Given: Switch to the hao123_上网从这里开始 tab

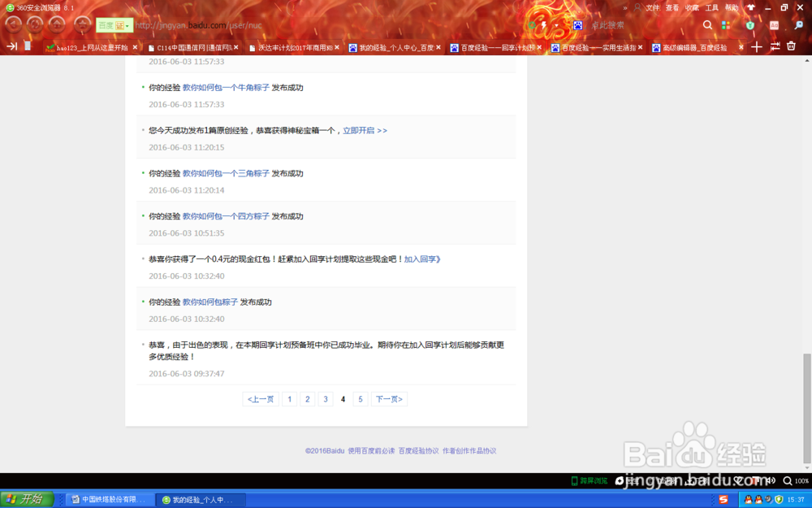Looking at the screenshot, I should (x=92, y=47).
